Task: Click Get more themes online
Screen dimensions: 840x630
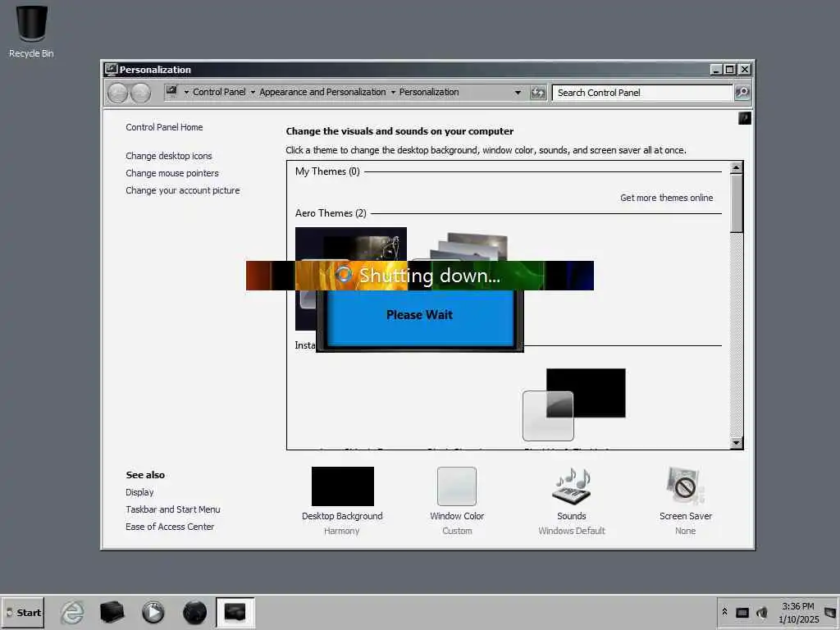Action: 666,198
